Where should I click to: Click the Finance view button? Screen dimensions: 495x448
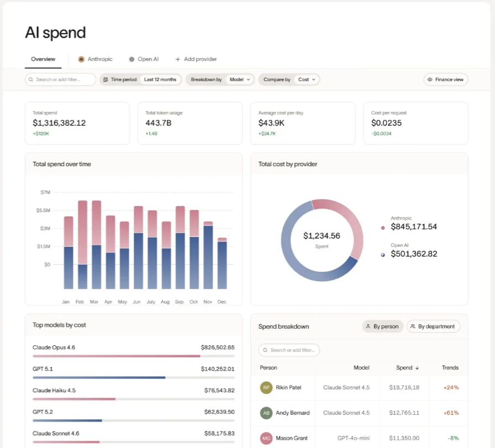coord(445,80)
